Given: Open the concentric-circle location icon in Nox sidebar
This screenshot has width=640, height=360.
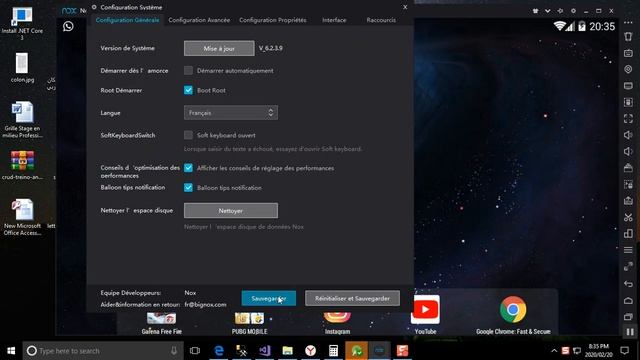Looking at the screenshot, I should pos(628,69).
